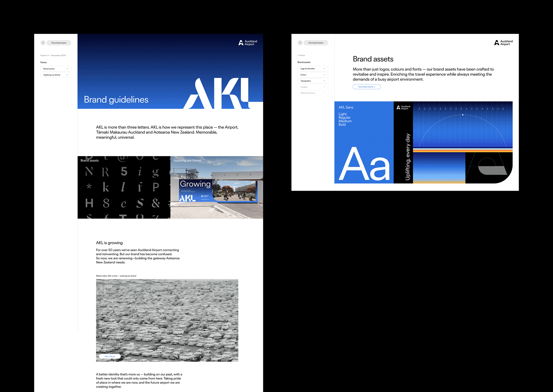Select the Home heading in left sidebar

(43, 62)
